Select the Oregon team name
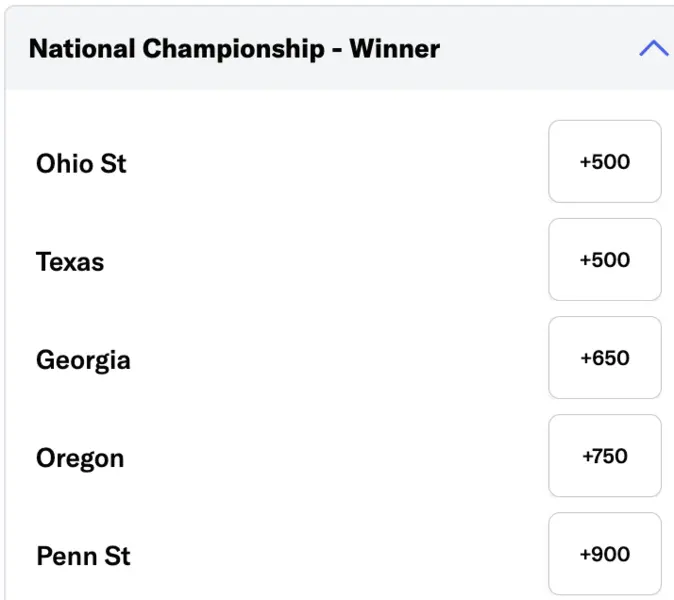 click(x=80, y=458)
